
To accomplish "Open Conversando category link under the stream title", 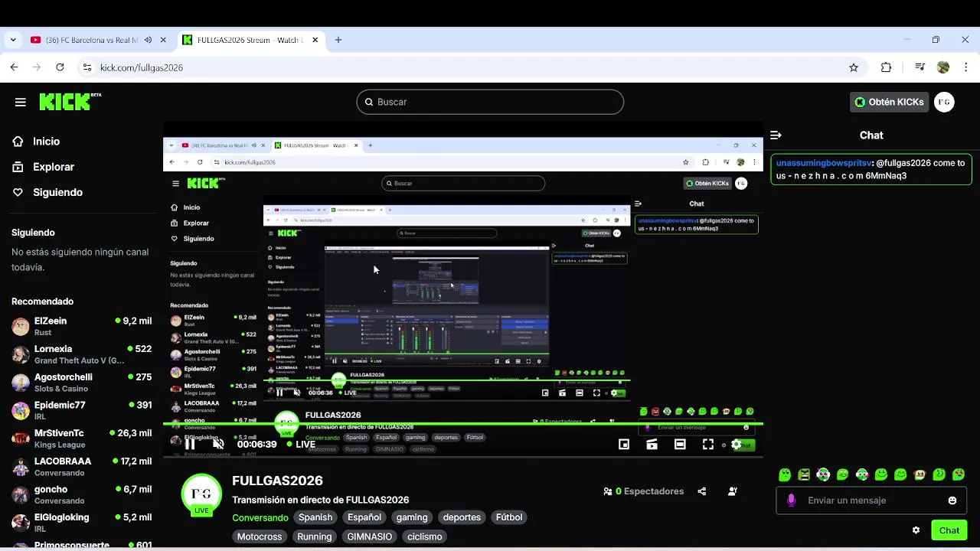I will point(260,517).
